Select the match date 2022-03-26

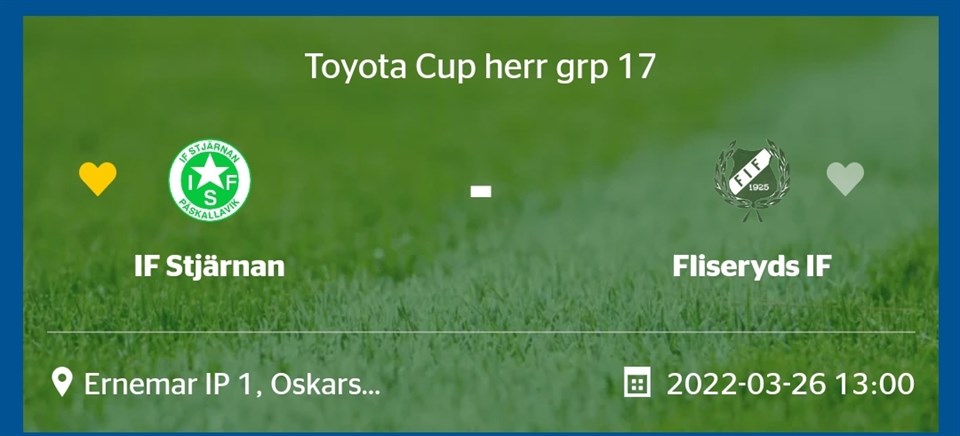pyautogui.click(x=744, y=384)
